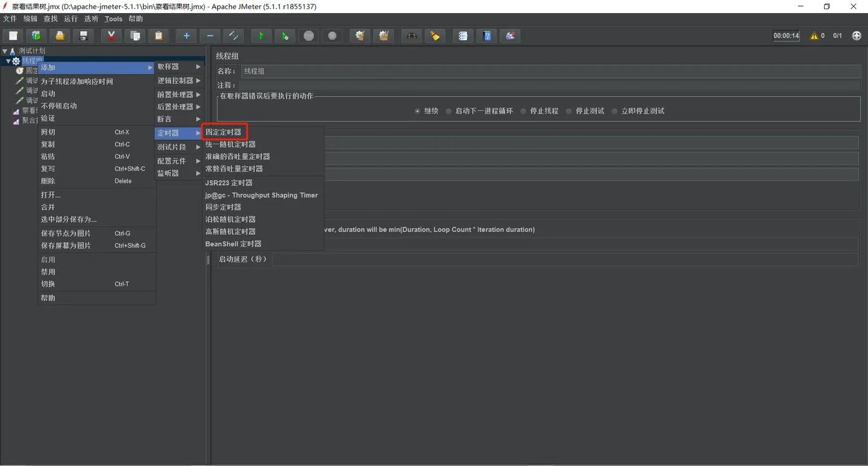Viewport: 868px width, 466px height.
Task: Click the Toggle element toolbar icon
Action: (233, 36)
